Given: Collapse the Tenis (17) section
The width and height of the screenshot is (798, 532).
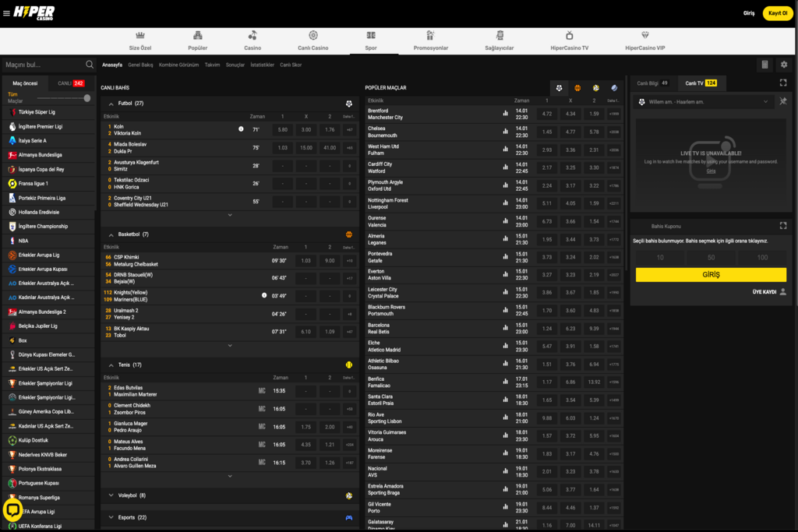Looking at the screenshot, I should (111, 365).
